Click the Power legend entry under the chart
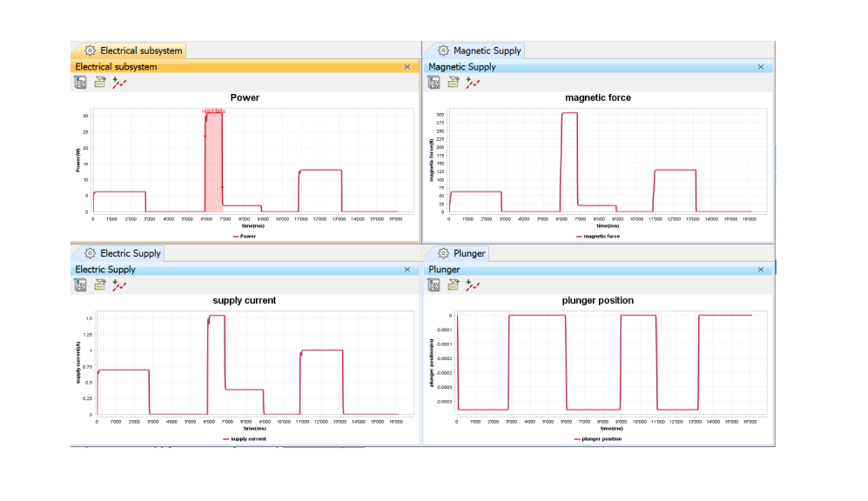868x501 pixels. tap(244, 236)
